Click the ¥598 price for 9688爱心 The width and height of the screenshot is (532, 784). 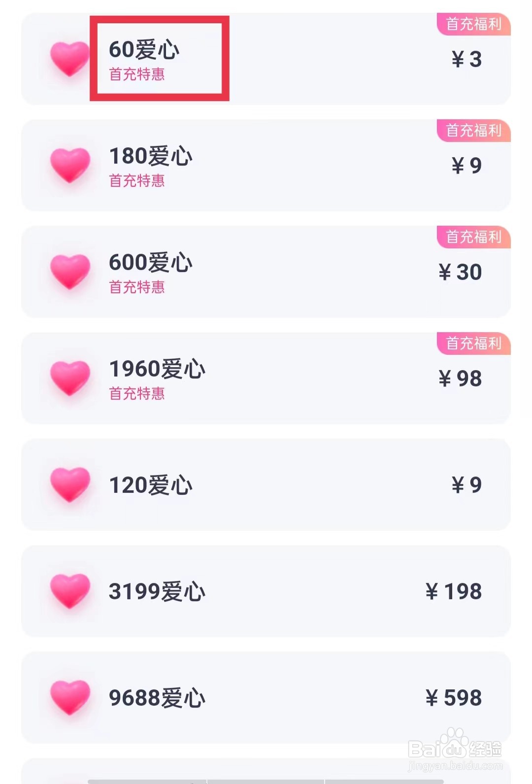point(454,698)
